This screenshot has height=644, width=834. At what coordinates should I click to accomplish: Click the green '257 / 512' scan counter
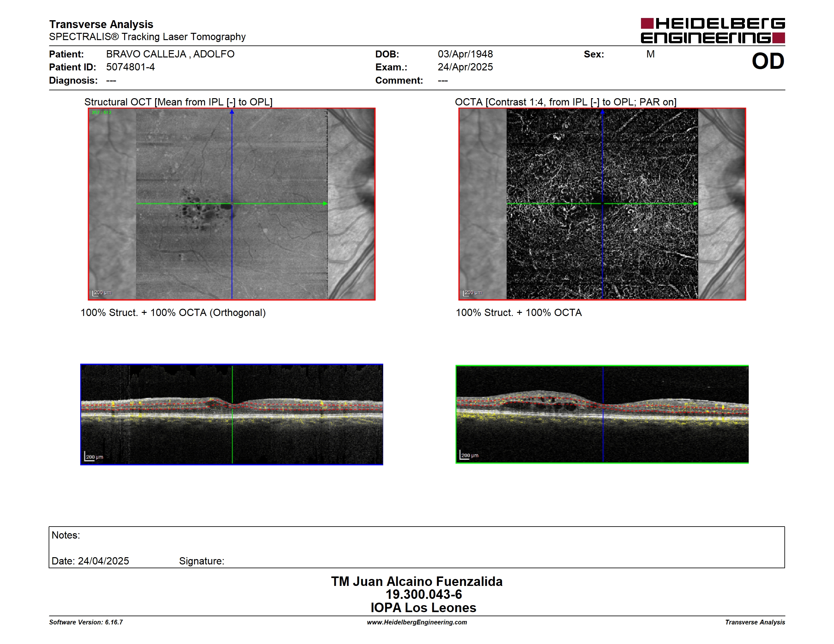click(x=102, y=113)
